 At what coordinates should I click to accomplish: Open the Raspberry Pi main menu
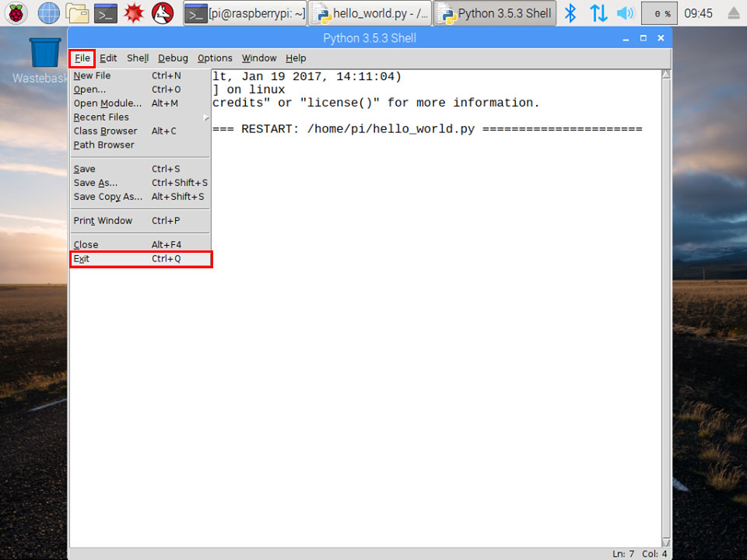click(16, 13)
